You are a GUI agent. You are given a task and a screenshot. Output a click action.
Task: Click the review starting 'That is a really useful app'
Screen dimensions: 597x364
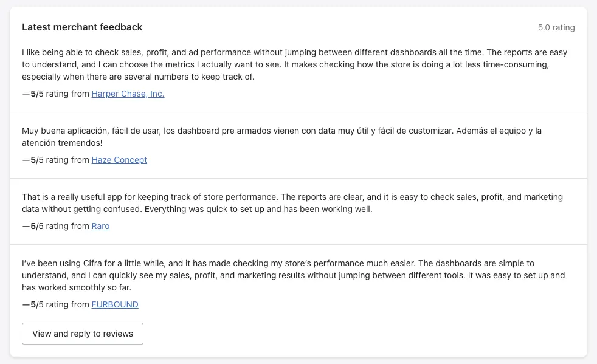[x=292, y=203]
